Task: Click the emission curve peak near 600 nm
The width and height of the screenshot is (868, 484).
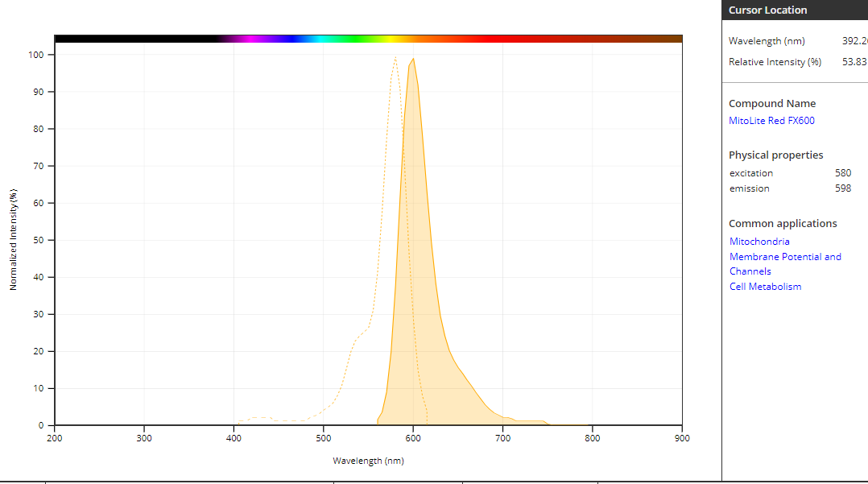Action: (413, 60)
